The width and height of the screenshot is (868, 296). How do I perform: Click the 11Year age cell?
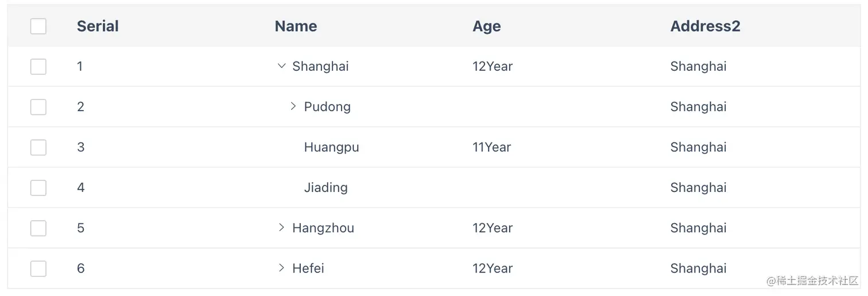491,147
